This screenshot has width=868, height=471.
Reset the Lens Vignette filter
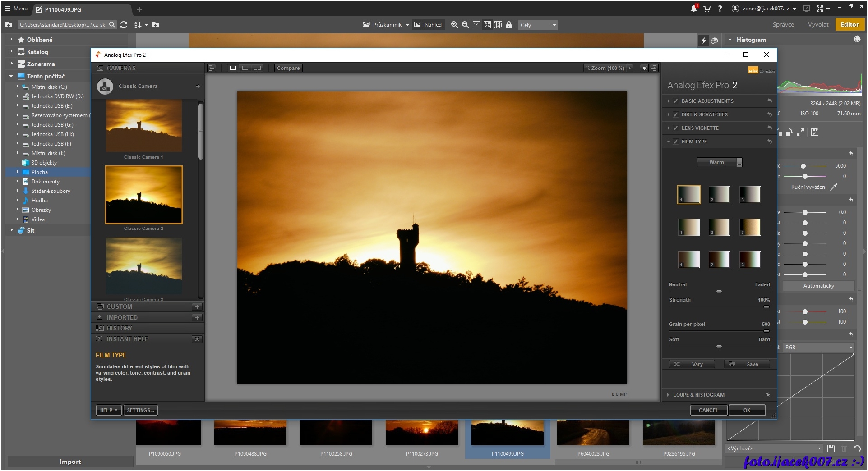click(770, 128)
